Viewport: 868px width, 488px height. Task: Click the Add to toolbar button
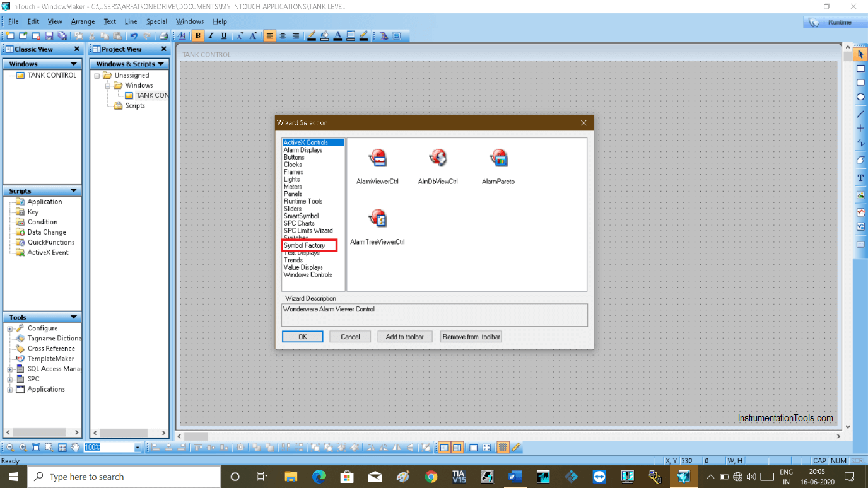(405, 337)
